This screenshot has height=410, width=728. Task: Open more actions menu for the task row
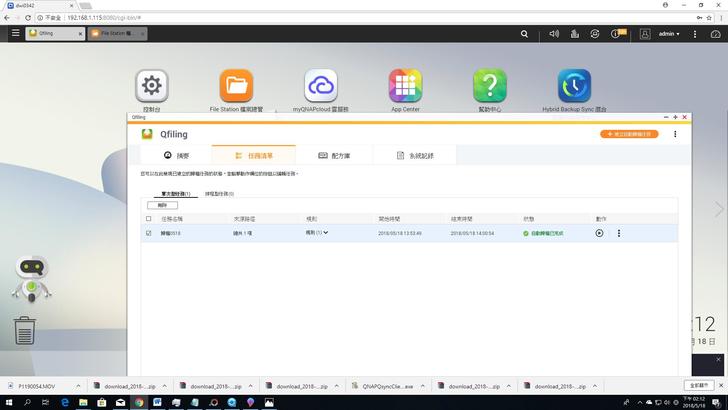click(619, 233)
